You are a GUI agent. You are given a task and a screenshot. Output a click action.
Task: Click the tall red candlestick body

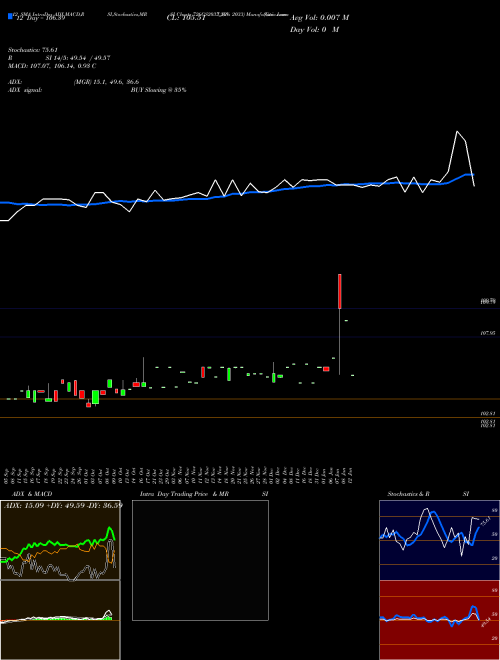pyautogui.click(x=340, y=291)
